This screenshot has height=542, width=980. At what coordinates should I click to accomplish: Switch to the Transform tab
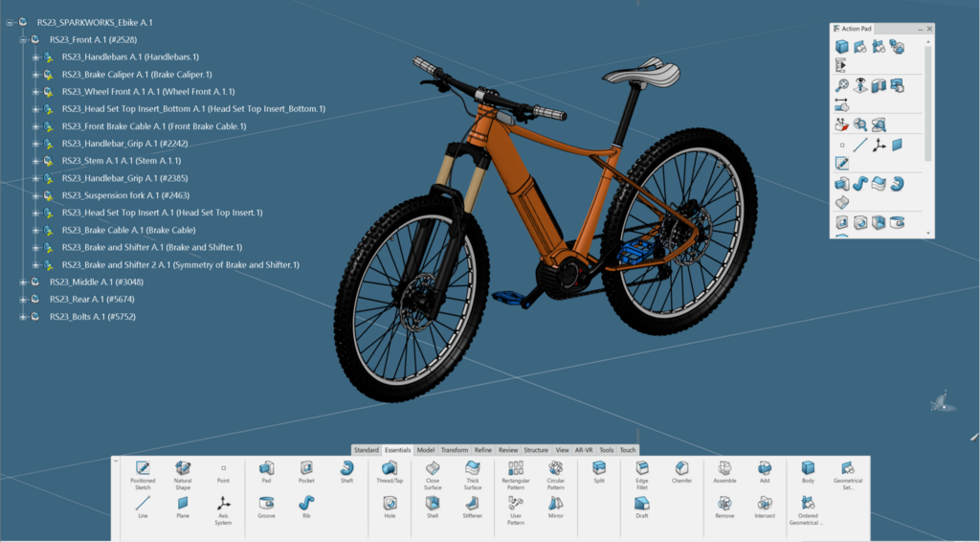tap(455, 450)
